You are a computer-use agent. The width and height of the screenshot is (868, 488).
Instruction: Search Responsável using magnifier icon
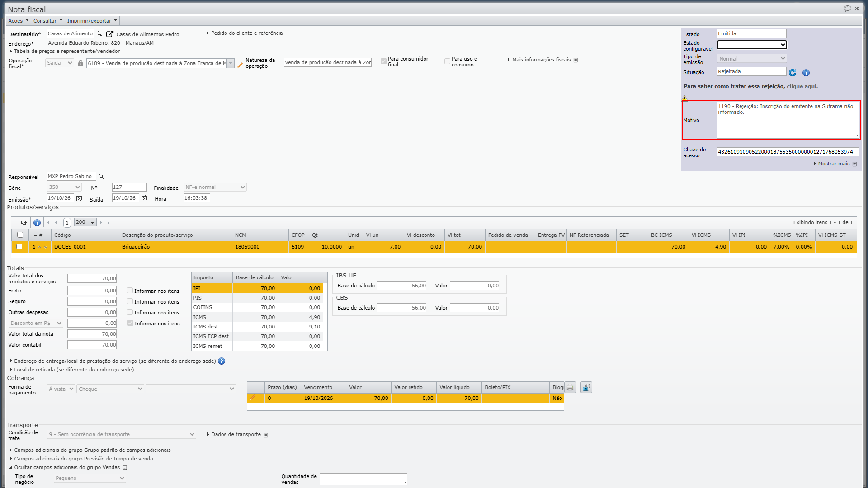click(102, 177)
